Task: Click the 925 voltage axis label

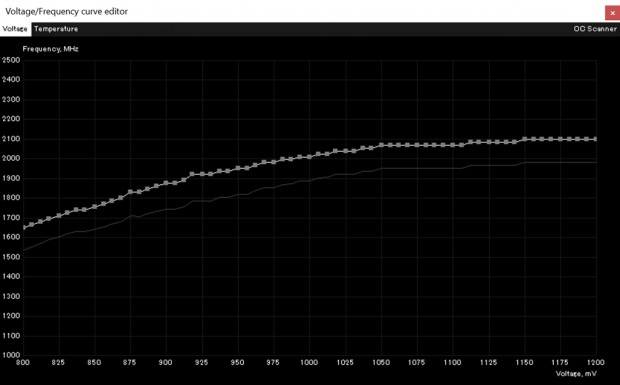Action: pos(201,362)
